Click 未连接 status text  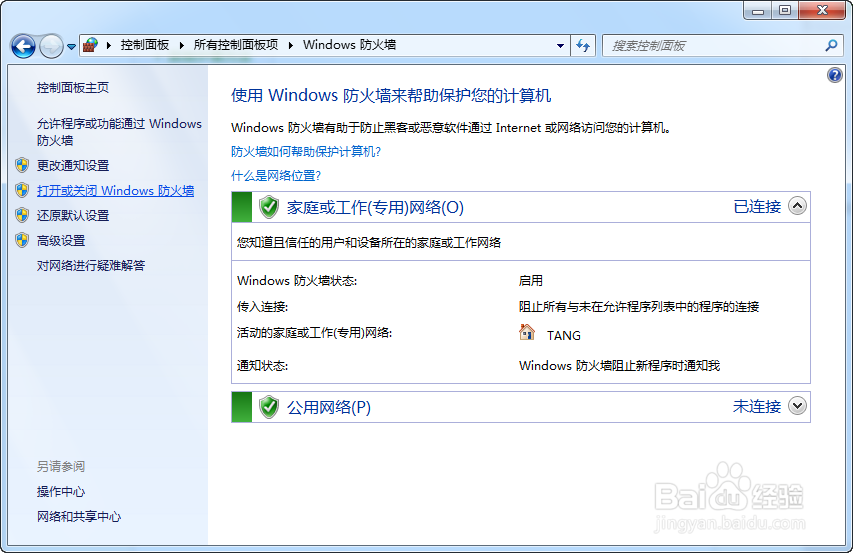(x=757, y=406)
